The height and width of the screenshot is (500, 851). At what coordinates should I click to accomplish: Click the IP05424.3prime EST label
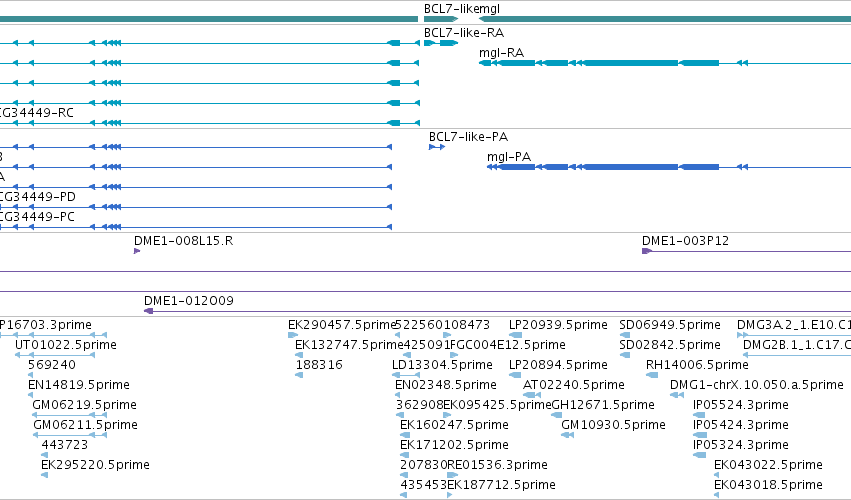[x=741, y=425]
